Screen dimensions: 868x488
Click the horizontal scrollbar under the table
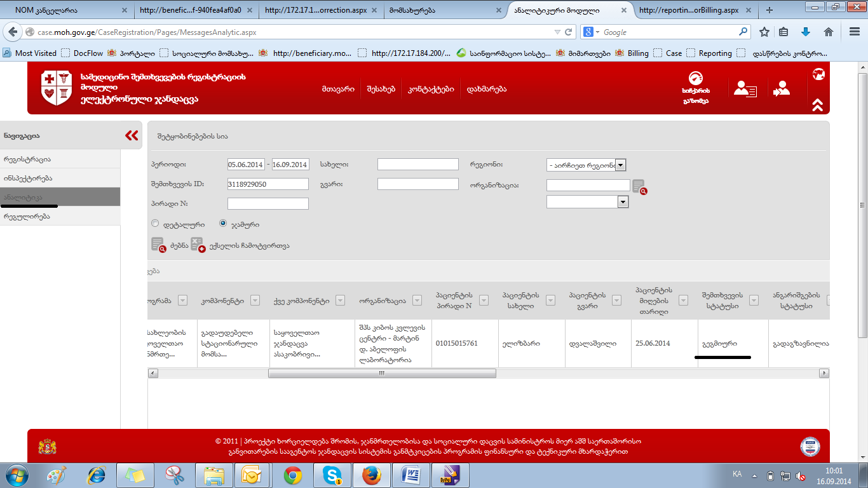click(x=381, y=374)
